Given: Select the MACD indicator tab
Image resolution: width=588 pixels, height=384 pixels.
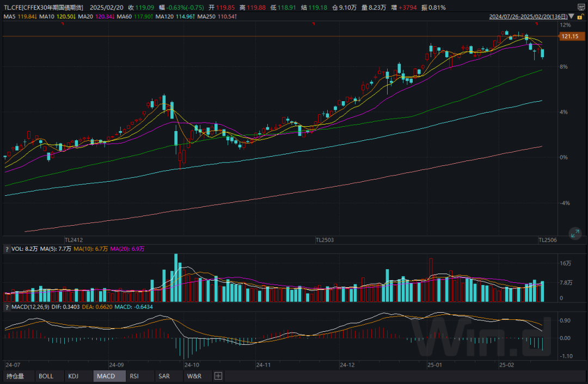Looking at the screenshot, I should point(106,376).
